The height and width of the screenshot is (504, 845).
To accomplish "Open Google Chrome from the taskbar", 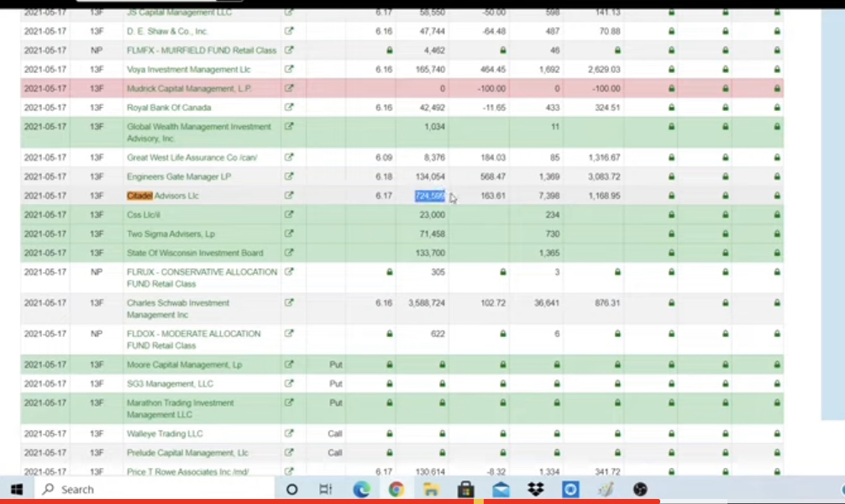I will 396,489.
